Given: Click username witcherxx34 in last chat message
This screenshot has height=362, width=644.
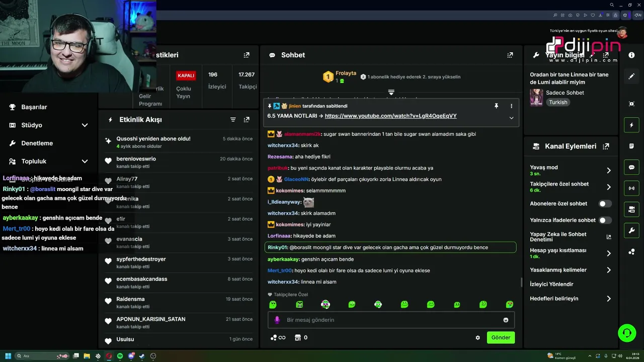Looking at the screenshot, I should [283, 282].
